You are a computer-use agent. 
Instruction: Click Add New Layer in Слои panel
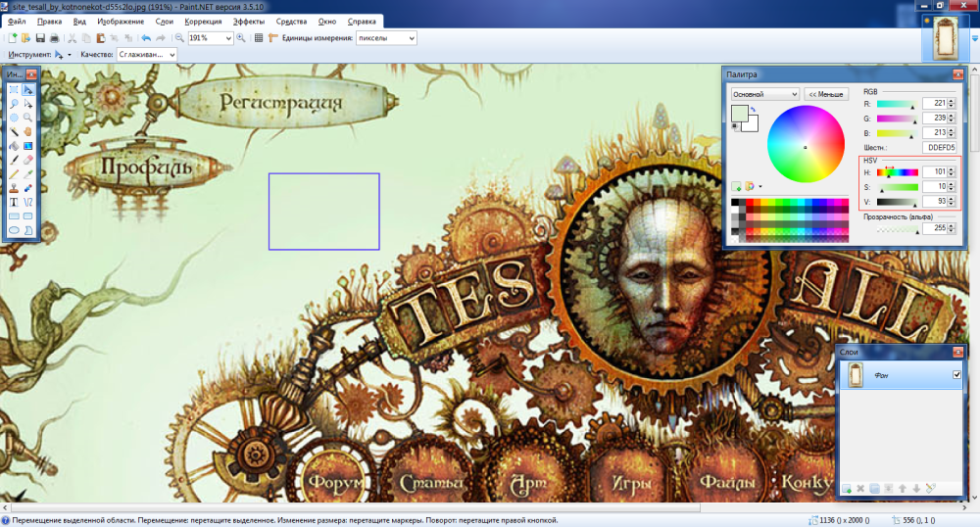coord(847,488)
